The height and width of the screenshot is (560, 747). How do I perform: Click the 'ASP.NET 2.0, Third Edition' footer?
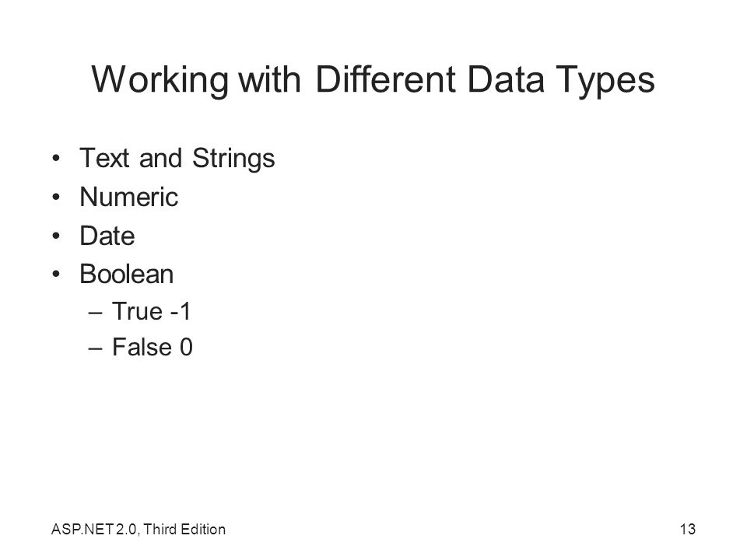point(139,530)
